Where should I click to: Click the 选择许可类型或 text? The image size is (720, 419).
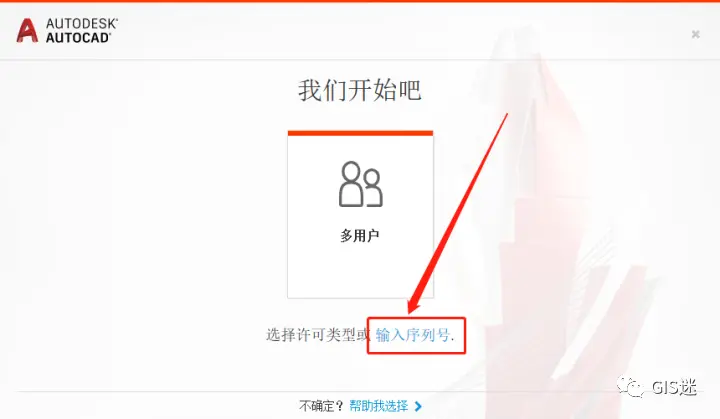point(318,335)
